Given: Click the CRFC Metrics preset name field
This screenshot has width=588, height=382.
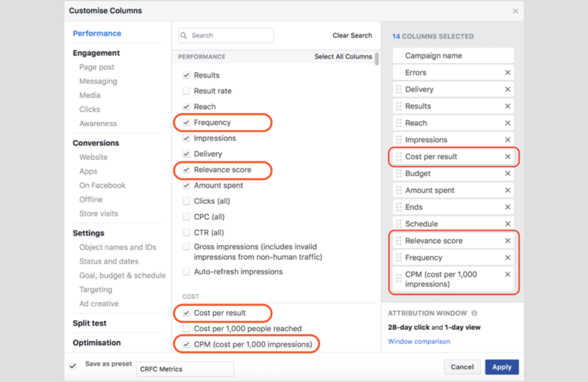Looking at the screenshot, I should point(185,368).
